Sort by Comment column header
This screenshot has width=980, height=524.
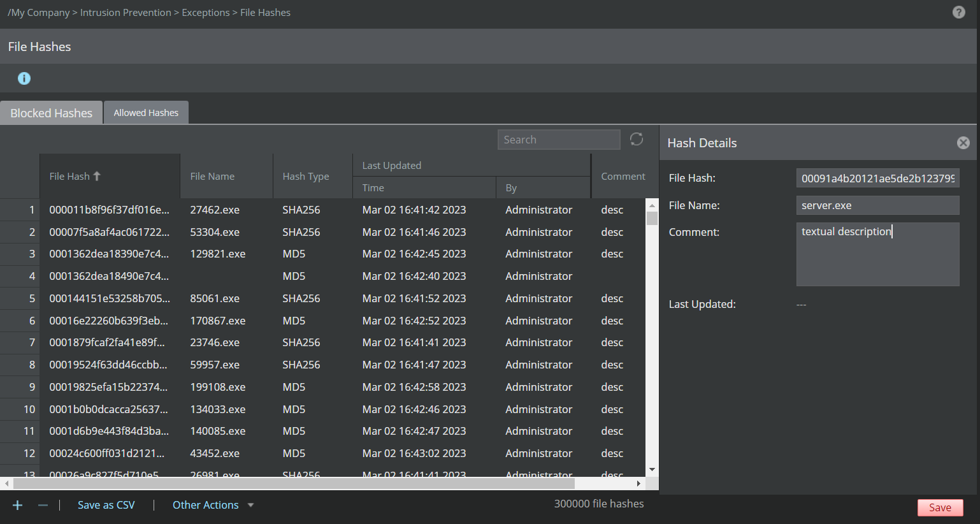(x=623, y=176)
